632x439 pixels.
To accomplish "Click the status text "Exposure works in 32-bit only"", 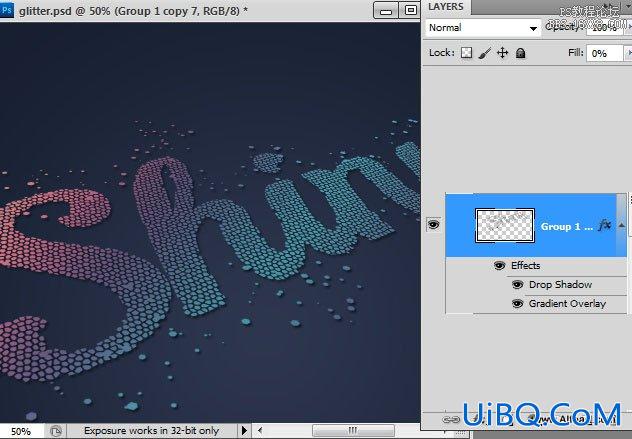I will tap(151, 431).
